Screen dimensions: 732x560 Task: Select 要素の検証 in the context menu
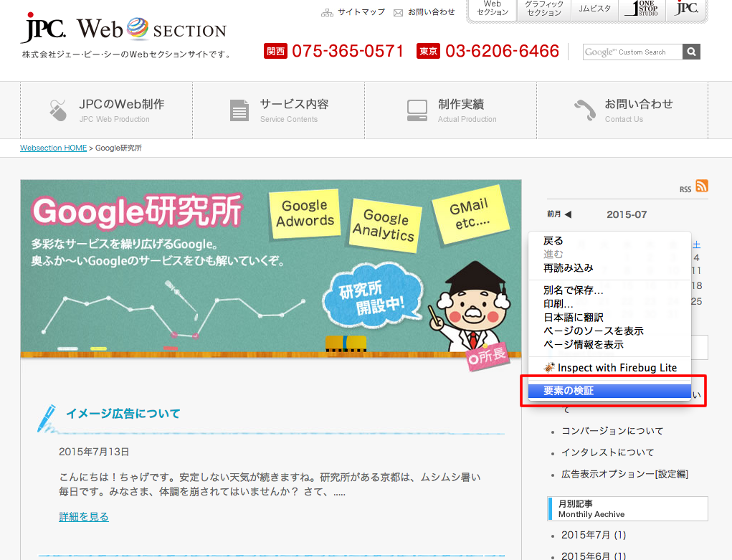coord(609,391)
